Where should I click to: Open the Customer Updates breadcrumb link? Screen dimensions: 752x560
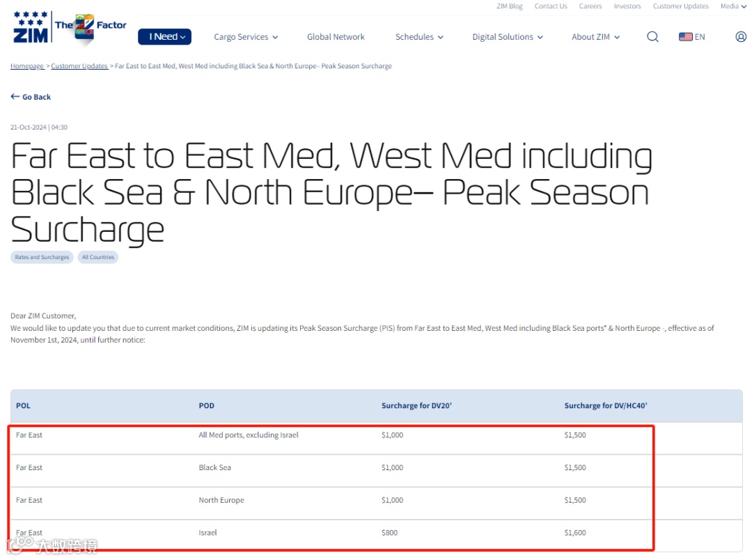(79, 66)
